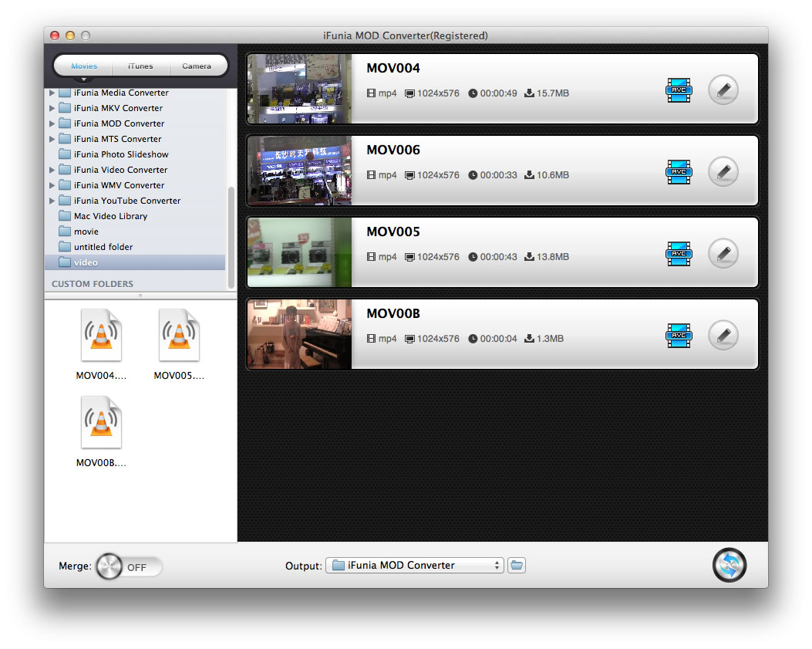This screenshot has width=812, height=649.
Task: Edit the MOV005 video with pencil button
Action: point(723,254)
